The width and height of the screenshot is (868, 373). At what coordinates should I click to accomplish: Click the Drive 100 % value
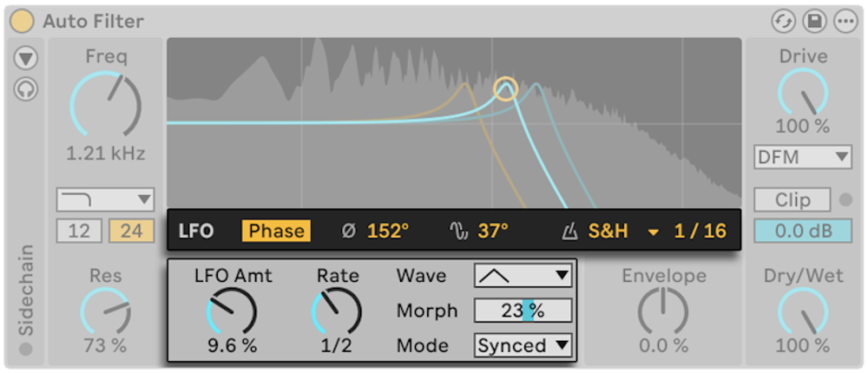click(x=803, y=126)
